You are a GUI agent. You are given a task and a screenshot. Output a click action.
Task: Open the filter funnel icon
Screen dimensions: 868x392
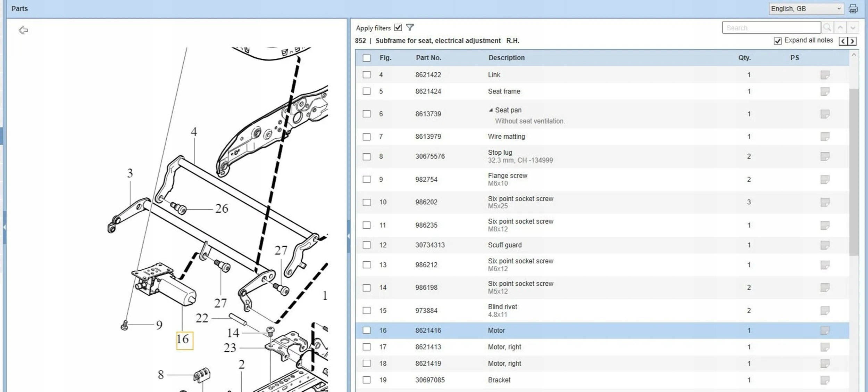pos(410,27)
